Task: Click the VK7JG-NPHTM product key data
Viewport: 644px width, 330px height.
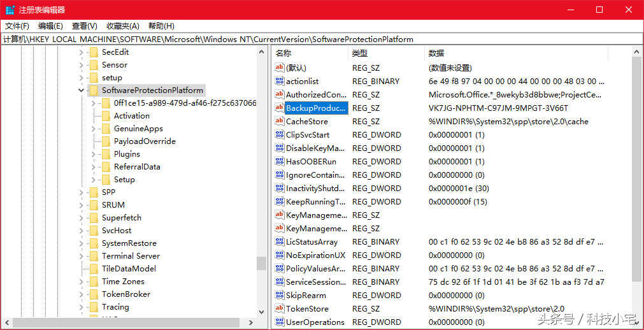Action: click(498, 108)
